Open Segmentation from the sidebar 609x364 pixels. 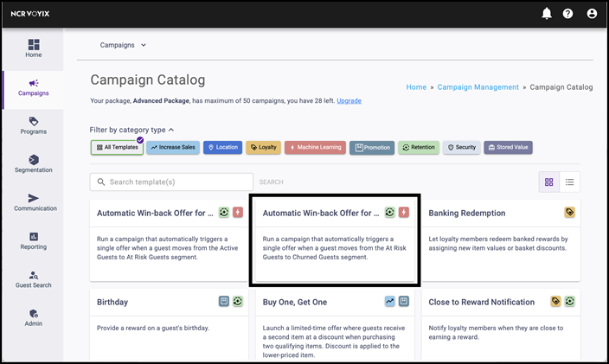pyautogui.click(x=33, y=163)
